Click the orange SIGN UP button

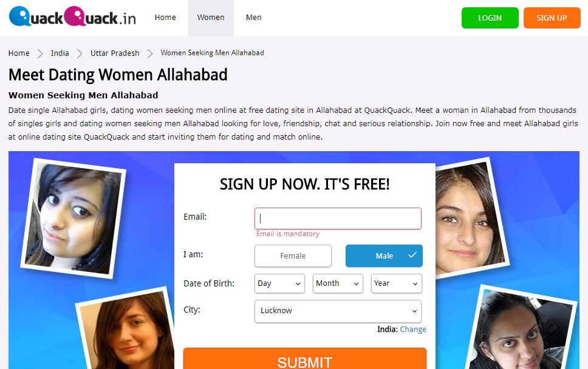[x=552, y=18]
